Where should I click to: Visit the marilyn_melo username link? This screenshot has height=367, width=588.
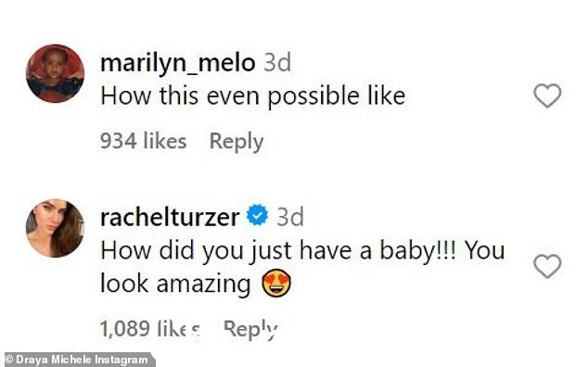pyautogui.click(x=178, y=63)
